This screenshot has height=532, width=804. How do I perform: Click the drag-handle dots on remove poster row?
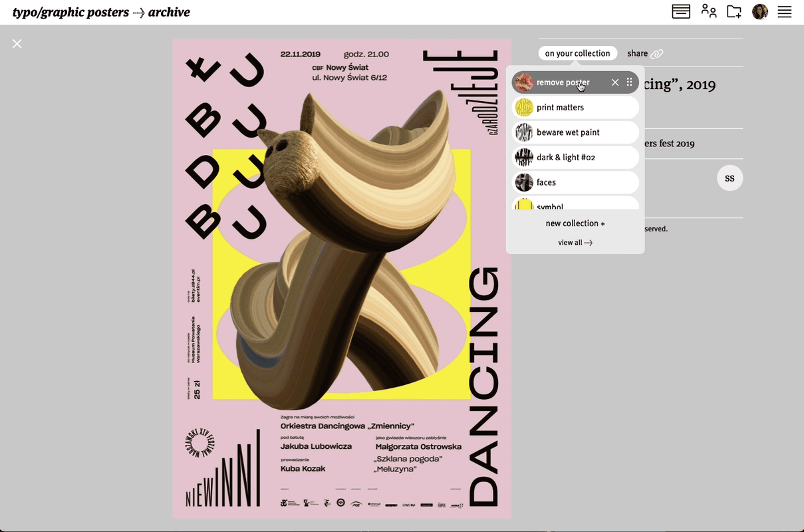(x=630, y=82)
